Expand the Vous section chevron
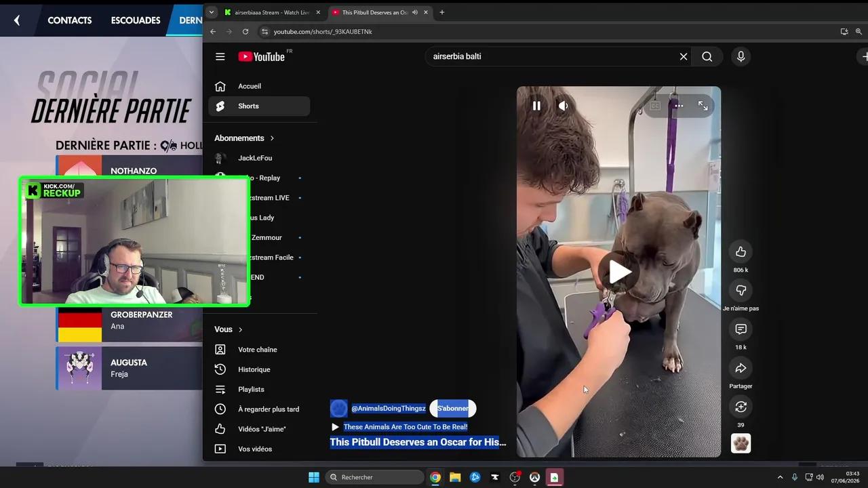The width and height of the screenshot is (868, 488). 240,329
